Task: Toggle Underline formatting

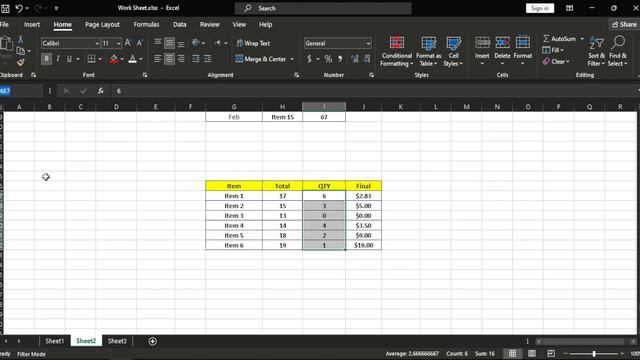Action: (69, 59)
